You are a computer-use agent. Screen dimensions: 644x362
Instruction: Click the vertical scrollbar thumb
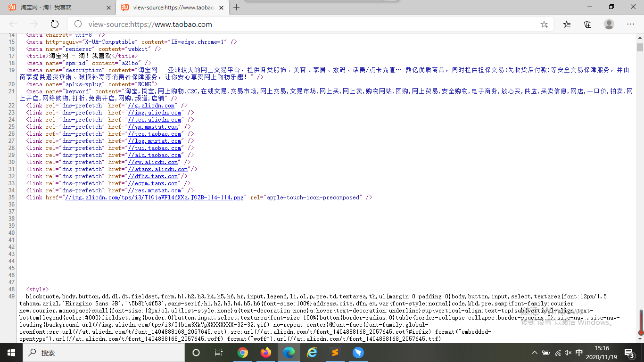click(640, 47)
